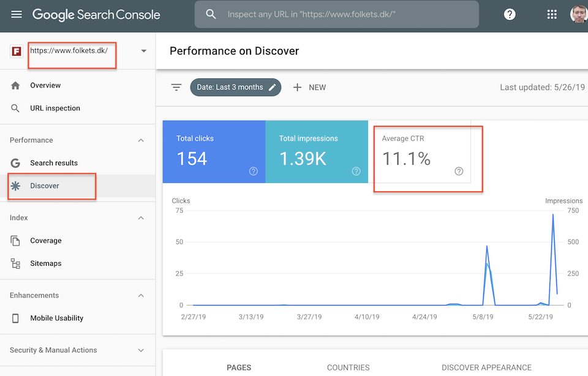588x376 pixels.
Task: Open the property selector dropdown arrow
Action: [143, 51]
